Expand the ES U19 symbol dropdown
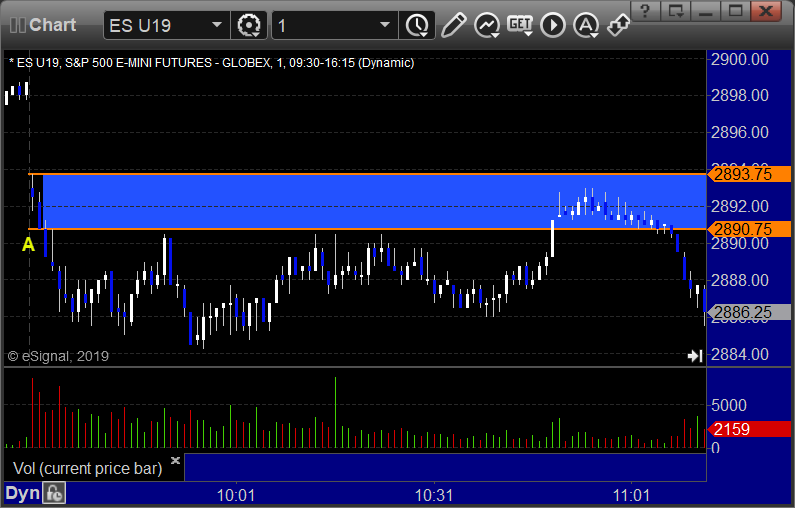This screenshot has height=508, width=795. (x=217, y=25)
